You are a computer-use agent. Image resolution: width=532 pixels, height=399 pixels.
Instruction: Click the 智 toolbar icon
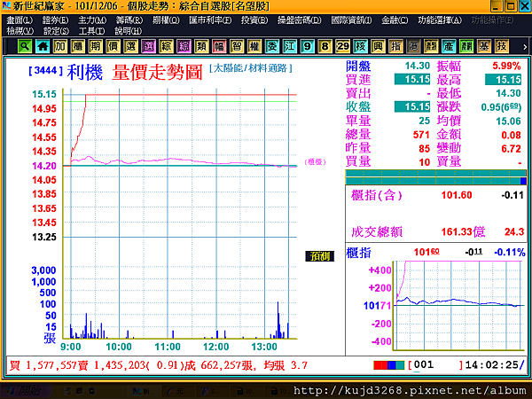point(237,46)
